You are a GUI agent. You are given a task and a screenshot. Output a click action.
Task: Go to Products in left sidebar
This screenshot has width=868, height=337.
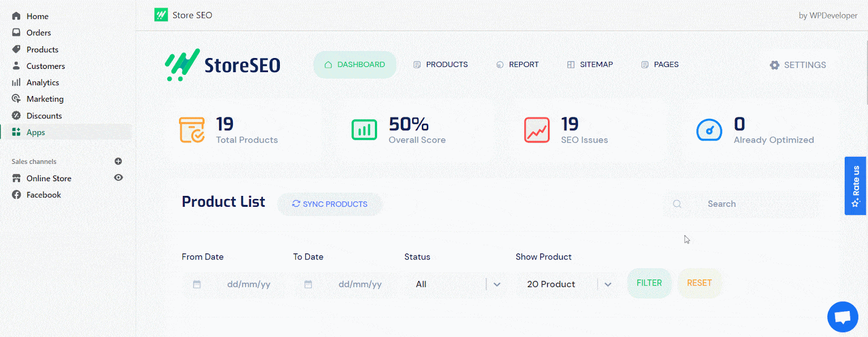[42, 49]
